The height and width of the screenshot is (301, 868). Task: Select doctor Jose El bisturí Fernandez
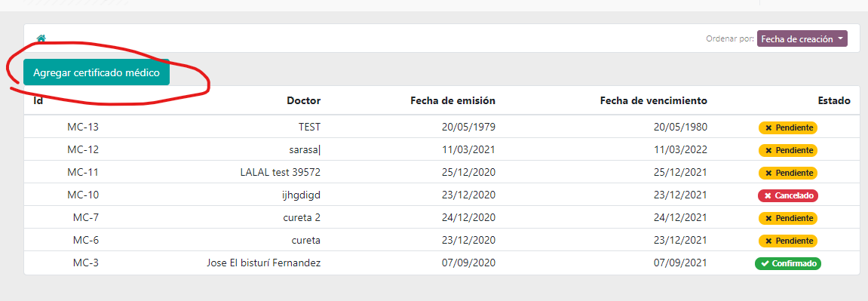263,263
